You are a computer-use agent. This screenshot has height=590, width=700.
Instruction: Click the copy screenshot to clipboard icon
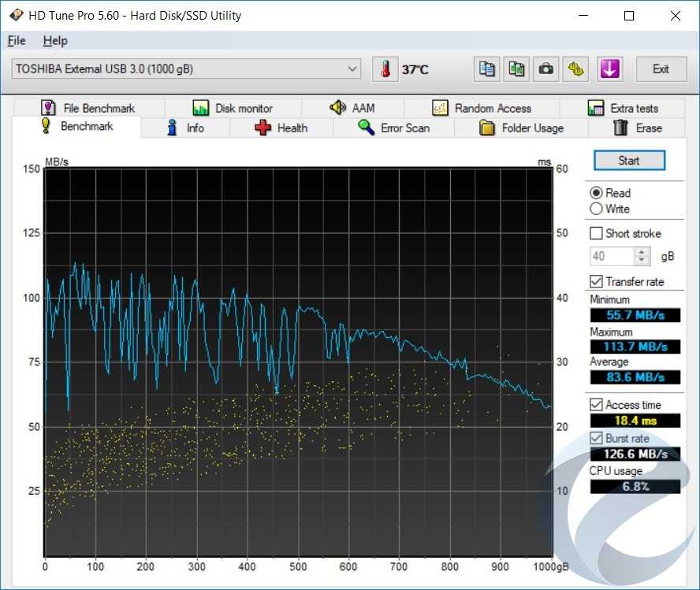516,69
